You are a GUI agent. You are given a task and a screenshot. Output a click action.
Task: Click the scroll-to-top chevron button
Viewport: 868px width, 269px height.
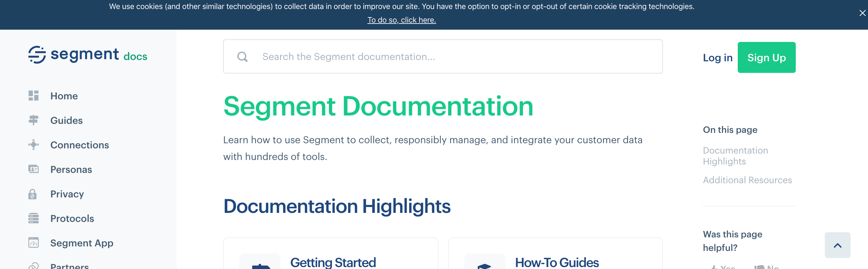tap(837, 245)
